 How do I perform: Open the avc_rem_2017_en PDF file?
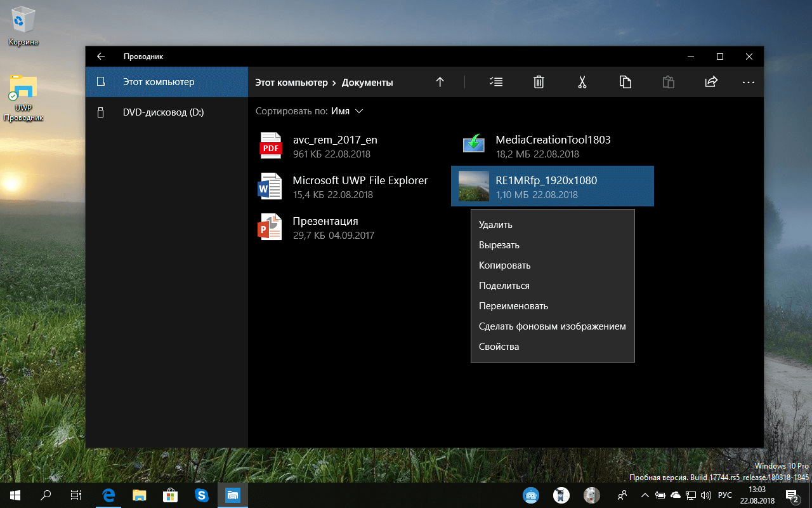click(330, 144)
